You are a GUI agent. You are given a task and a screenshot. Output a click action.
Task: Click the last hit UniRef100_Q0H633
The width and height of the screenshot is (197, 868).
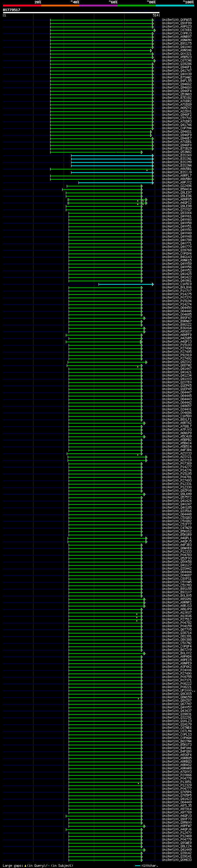pyautogui.click(x=177, y=860)
